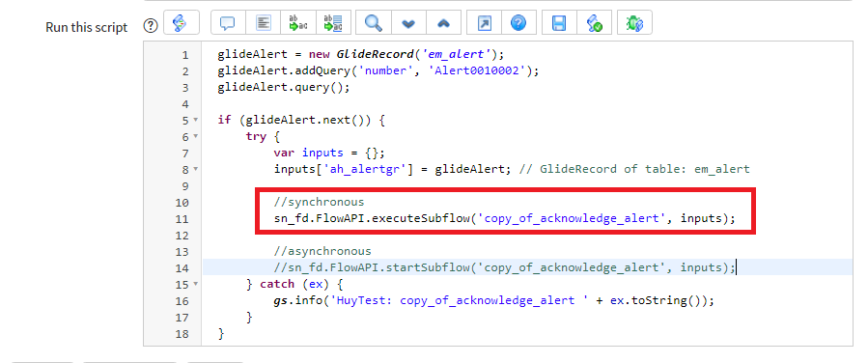Collapse the code fold at line 8
This screenshot has width=868, height=363.
click(x=196, y=169)
